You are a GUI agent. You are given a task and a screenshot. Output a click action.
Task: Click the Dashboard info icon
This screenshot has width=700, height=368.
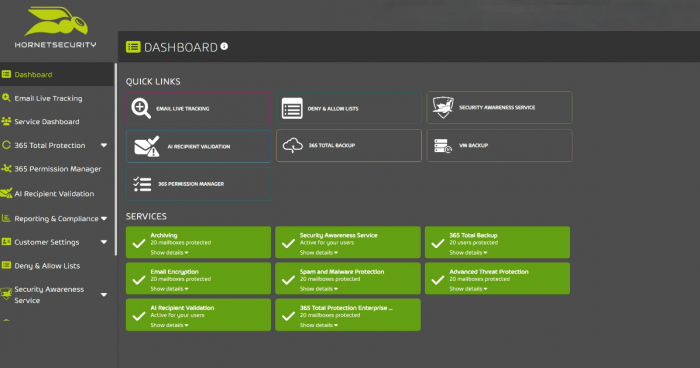(x=224, y=46)
